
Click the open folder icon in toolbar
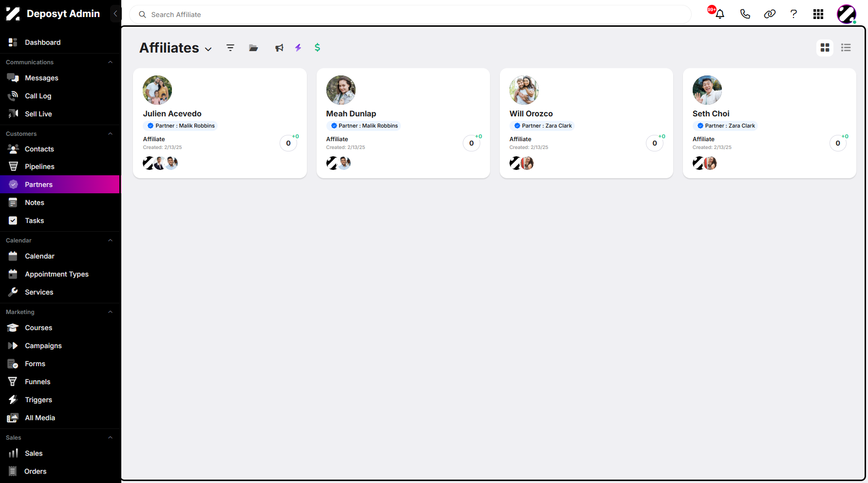253,48
